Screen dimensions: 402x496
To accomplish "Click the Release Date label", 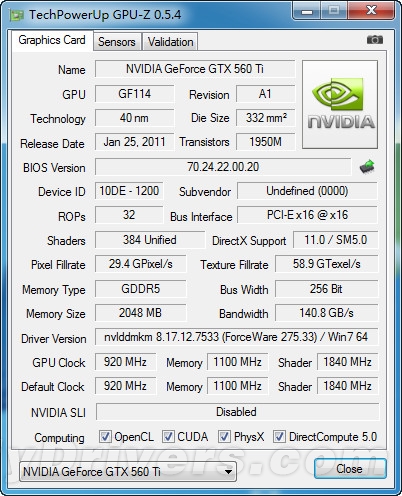I will (52, 144).
